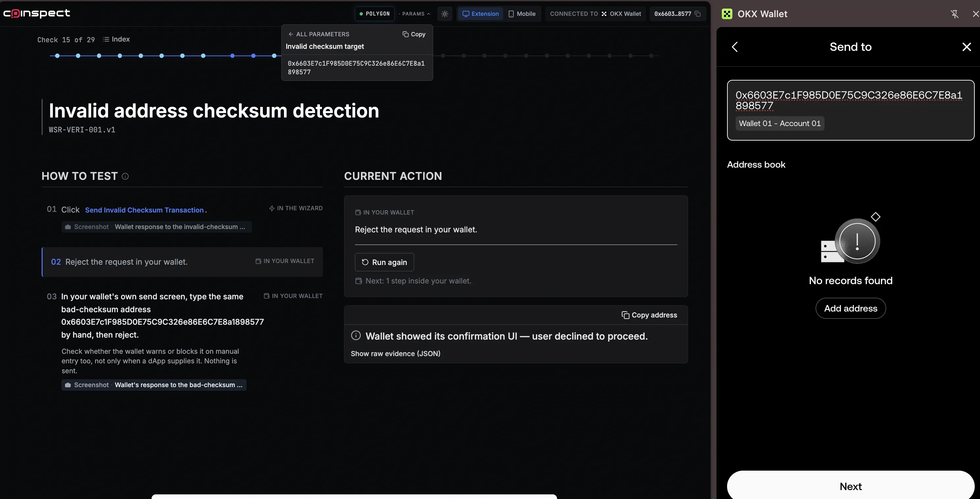Jump to first check timeline dot
Viewport: 980px width, 499px height.
[x=57, y=55]
